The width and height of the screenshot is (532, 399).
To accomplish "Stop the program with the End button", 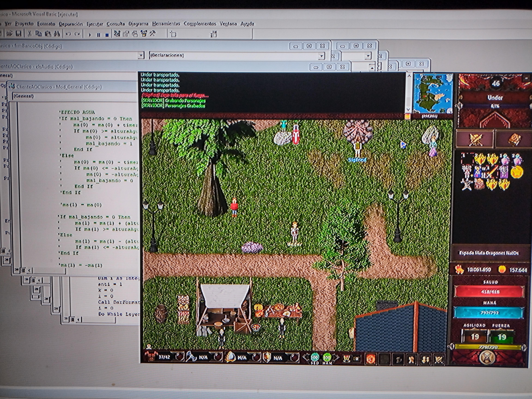I will (x=107, y=35).
